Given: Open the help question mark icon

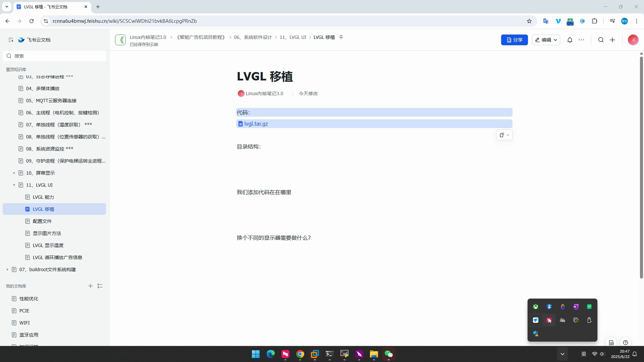Looking at the screenshot, I should point(625,343).
